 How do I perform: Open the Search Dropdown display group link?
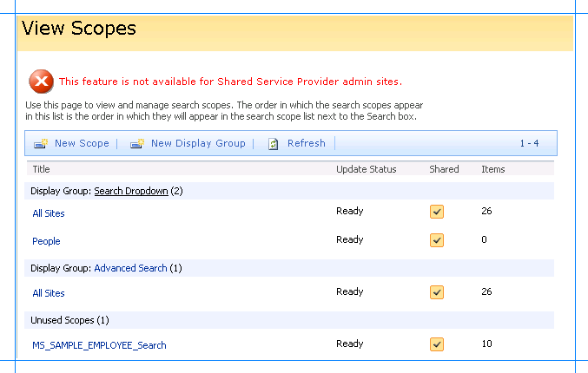tap(131, 191)
